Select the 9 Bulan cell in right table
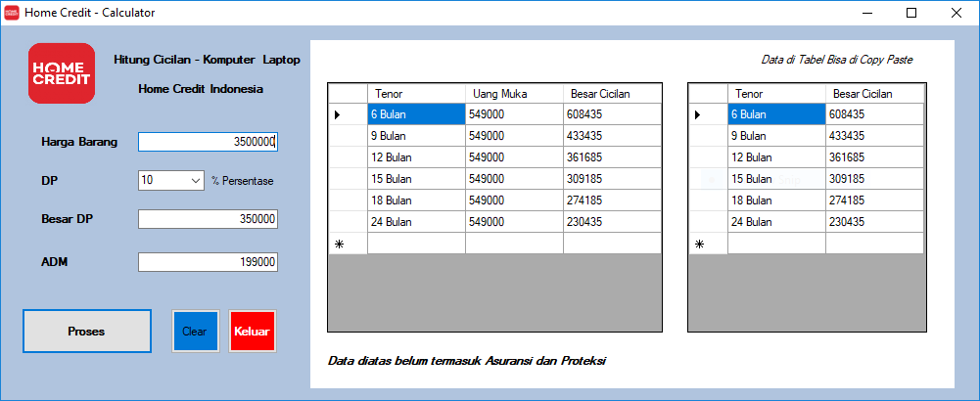Viewport: 980px width, 401px height. click(x=777, y=136)
